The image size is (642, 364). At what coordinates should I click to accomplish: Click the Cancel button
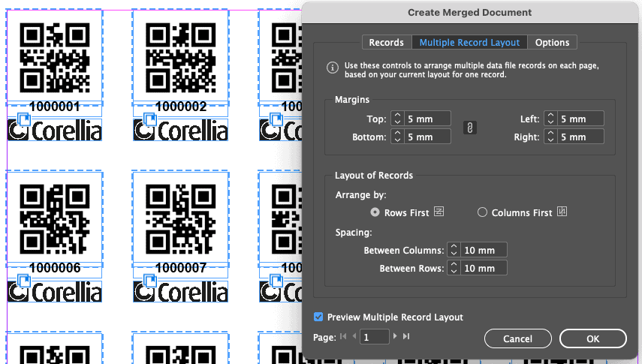[517, 338]
